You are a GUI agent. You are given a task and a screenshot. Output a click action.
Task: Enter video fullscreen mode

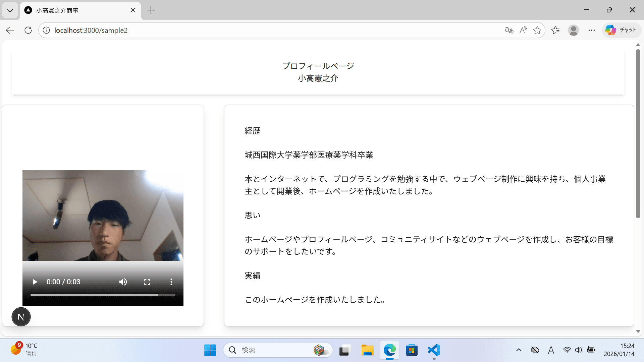[x=147, y=282]
